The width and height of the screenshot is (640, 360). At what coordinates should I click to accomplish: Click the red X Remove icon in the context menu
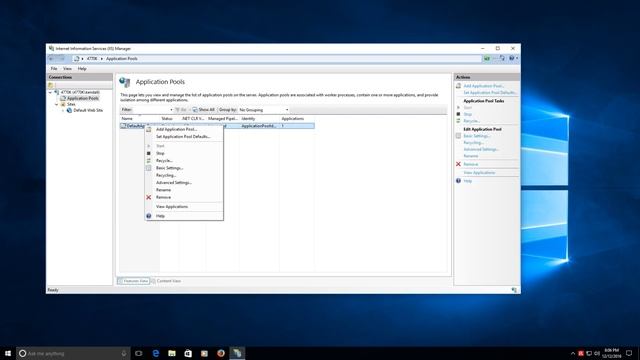click(149, 198)
